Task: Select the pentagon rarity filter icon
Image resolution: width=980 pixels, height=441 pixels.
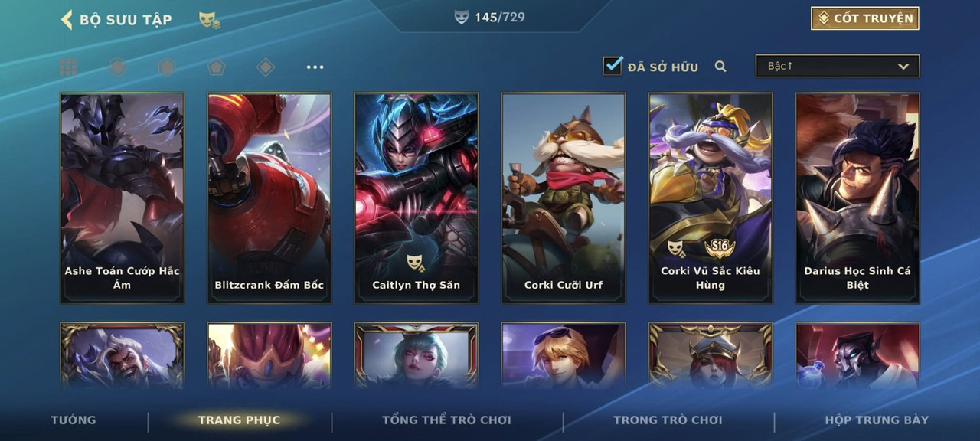Action: coord(216,67)
